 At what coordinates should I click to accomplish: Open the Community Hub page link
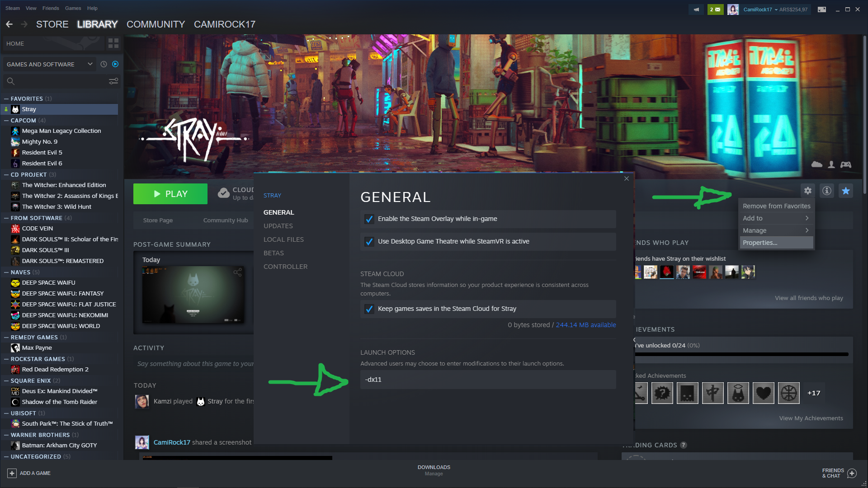pos(225,220)
